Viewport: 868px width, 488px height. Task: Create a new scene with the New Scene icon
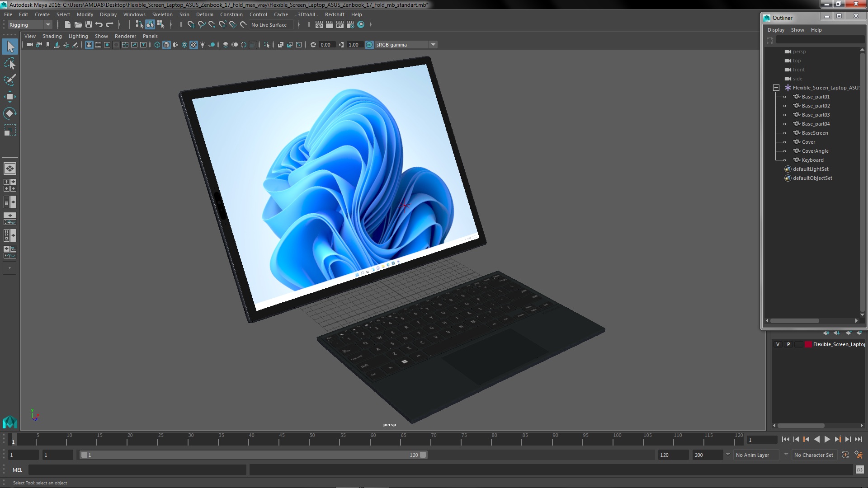tap(68, 25)
